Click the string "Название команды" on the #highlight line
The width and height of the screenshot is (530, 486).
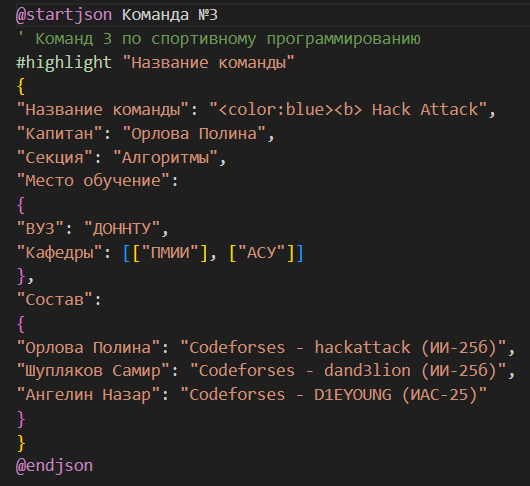click(x=208, y=63)
